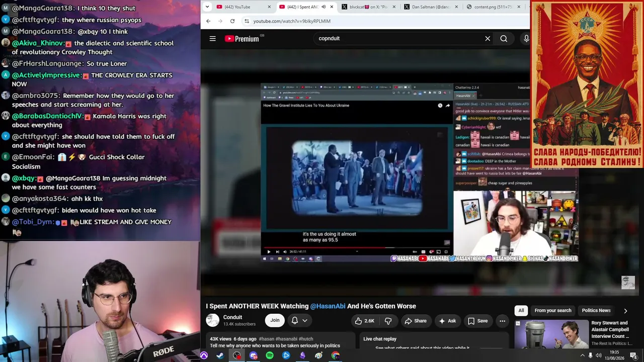Close the '(442) YouTube' browser tab
This screenshot has height=362, width=644.
(x=269, y=7)
